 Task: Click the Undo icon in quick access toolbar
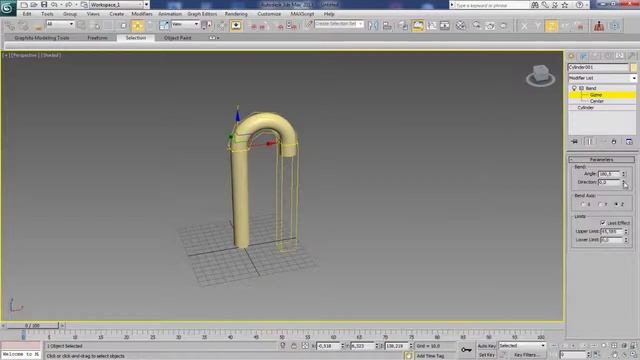[x=54, y=5]
